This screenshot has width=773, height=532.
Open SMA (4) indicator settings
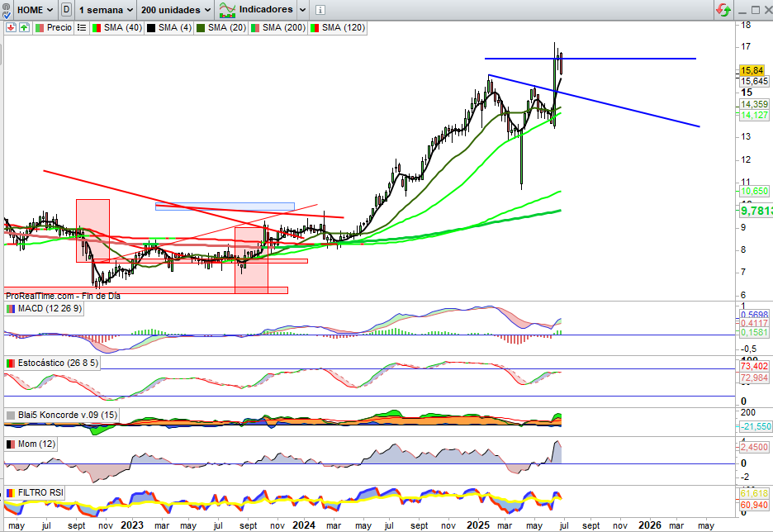[169, 27]
